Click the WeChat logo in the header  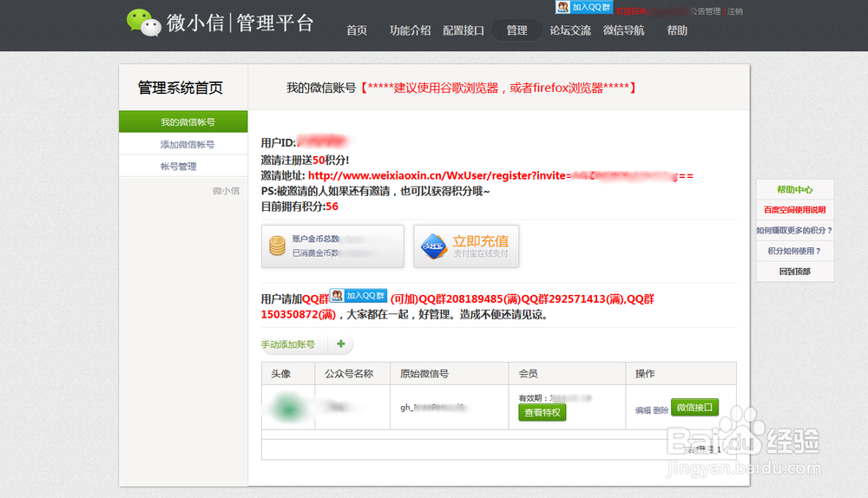[143, 23]
